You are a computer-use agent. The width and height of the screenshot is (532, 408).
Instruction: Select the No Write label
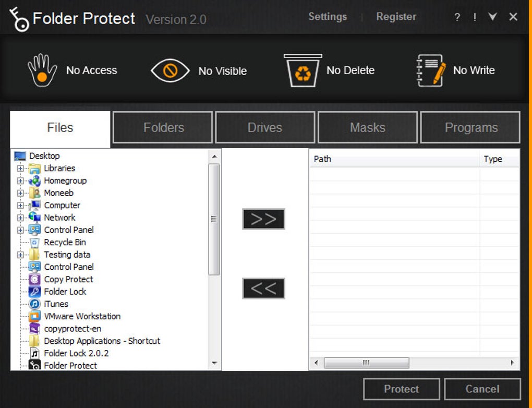(474, 70)
